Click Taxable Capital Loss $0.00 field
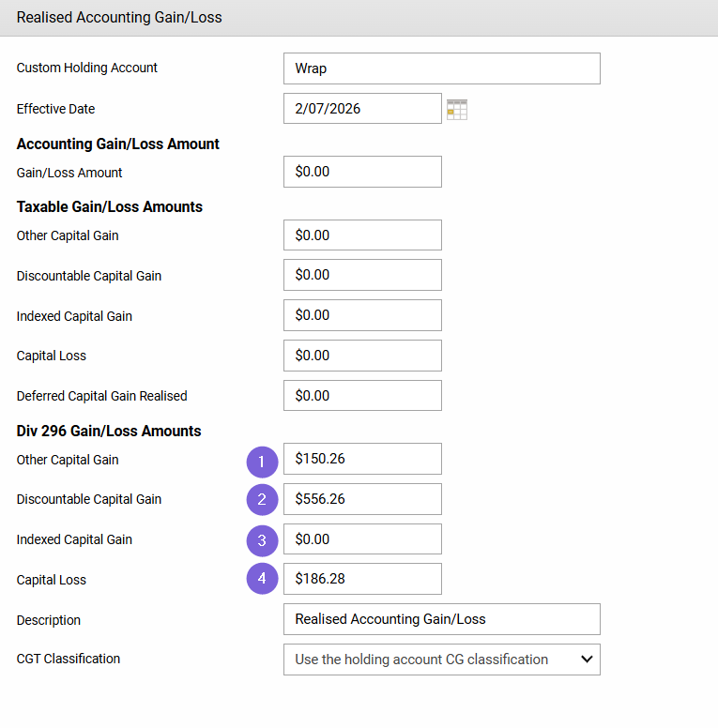 [x=362, y=356]
